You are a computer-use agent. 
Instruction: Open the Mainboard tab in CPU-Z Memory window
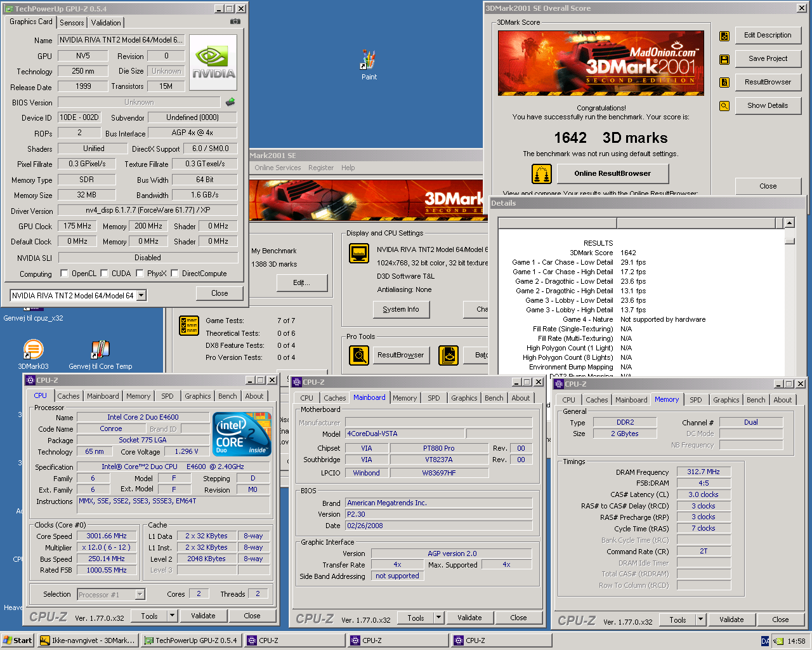coord(631,400)
